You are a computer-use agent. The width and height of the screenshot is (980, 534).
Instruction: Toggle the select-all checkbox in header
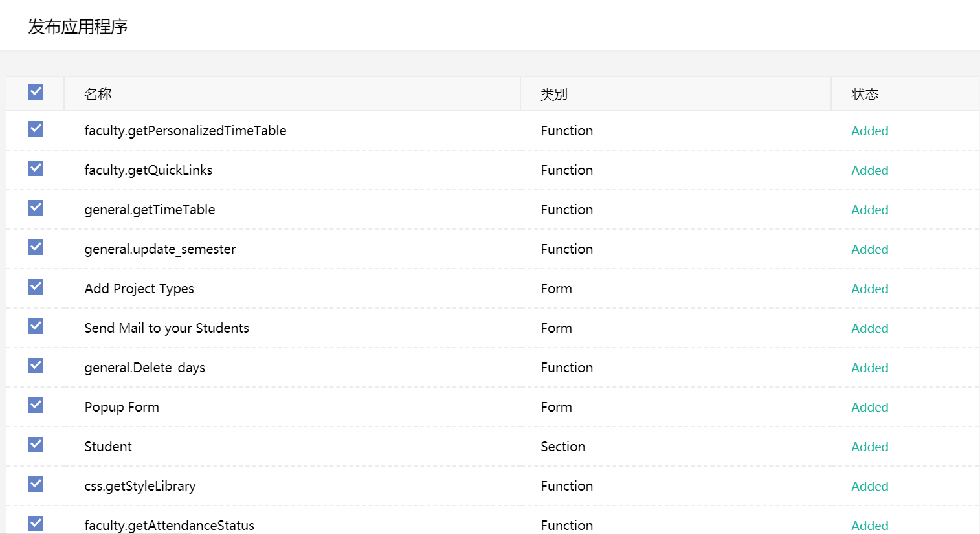36,92
